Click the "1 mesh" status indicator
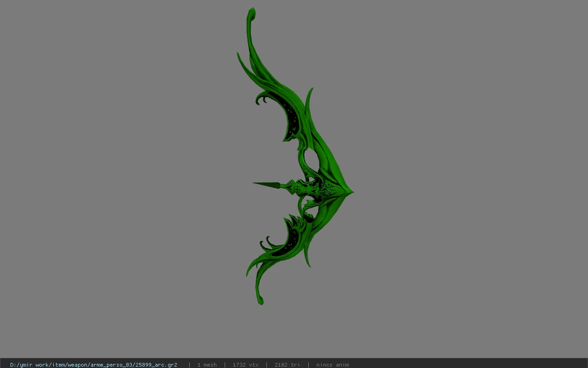Screen dimensions: 588x368 click(207, 365)
